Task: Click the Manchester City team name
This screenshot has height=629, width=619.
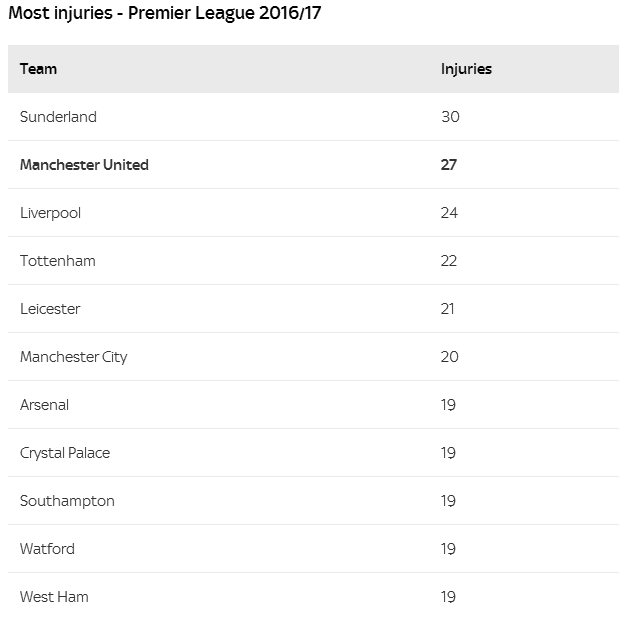Action: click(x=74, y=357)
